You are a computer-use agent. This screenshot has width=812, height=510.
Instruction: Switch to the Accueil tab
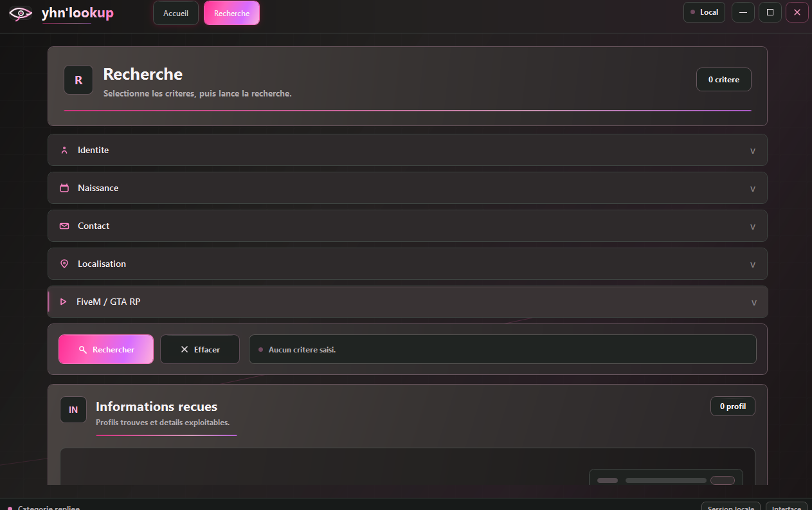tap(176, 13)
